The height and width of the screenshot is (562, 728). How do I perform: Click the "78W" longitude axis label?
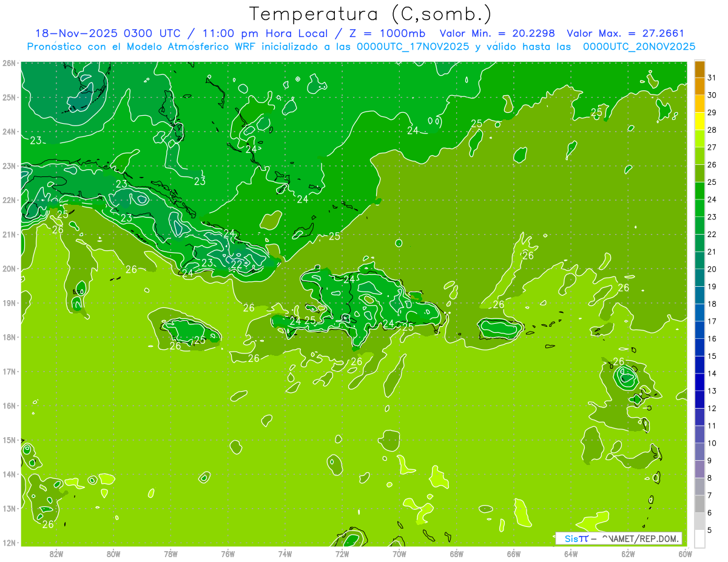pyautogui.click(x=170, y=554)
